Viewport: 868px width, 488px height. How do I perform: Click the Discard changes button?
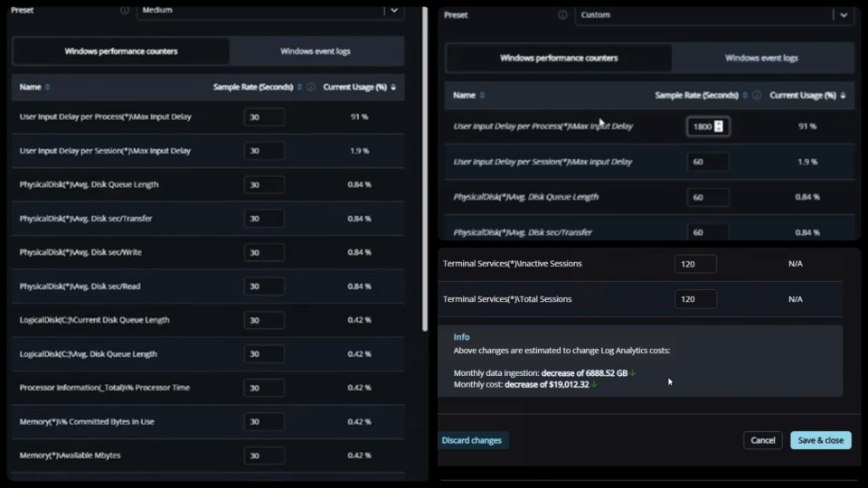[x=472, y=440]
